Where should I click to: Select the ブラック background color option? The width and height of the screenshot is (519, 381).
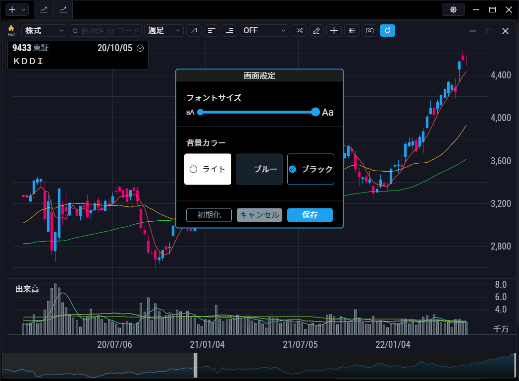pos(311,169)
